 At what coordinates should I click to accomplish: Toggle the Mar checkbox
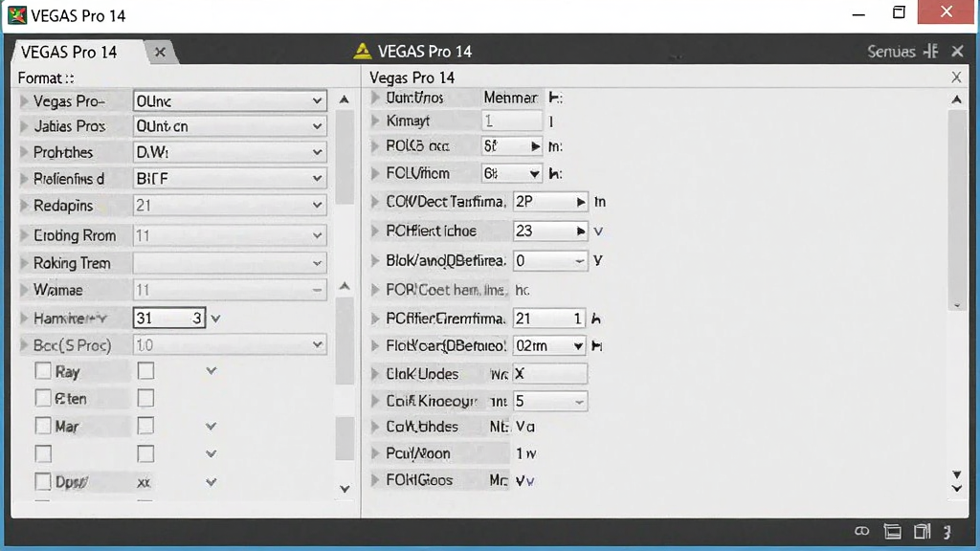pos(42,426)
